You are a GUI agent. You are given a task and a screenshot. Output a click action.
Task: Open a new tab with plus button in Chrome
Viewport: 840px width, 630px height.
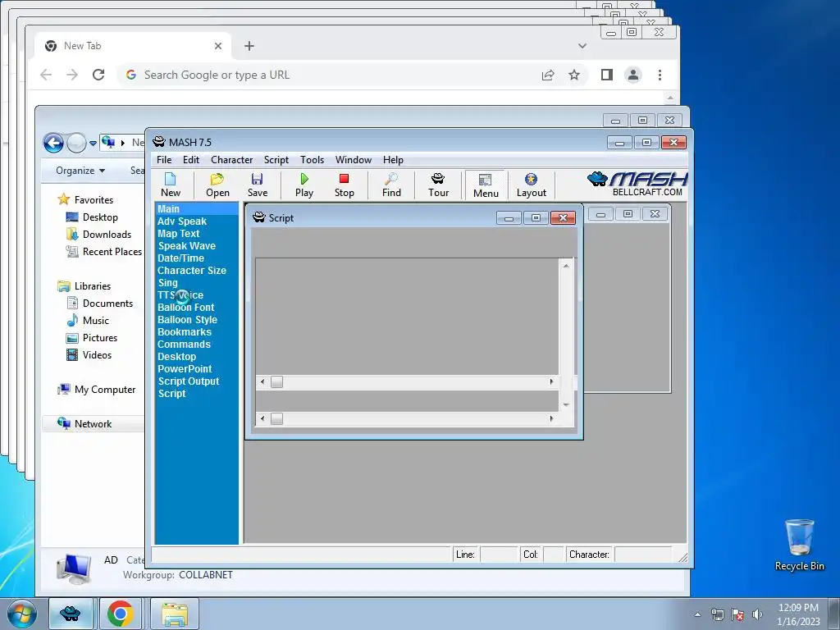pos(249,46)
